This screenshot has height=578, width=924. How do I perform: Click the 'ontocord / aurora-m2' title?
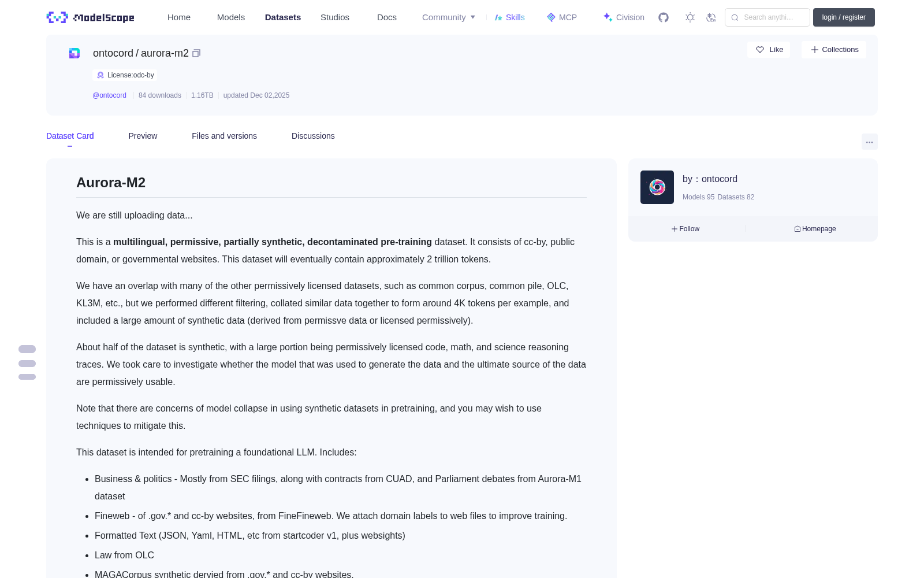click(141, 53)
